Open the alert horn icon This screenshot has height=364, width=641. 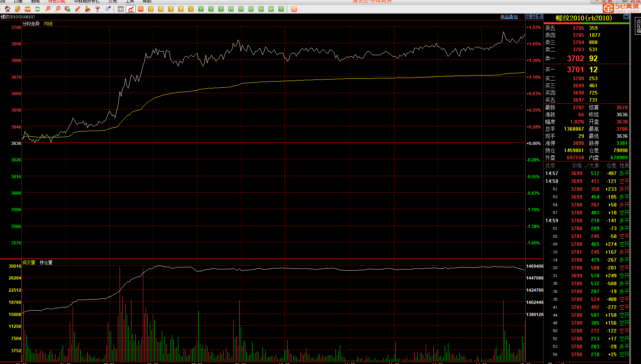pyautogui.click(x=88, y=9)
